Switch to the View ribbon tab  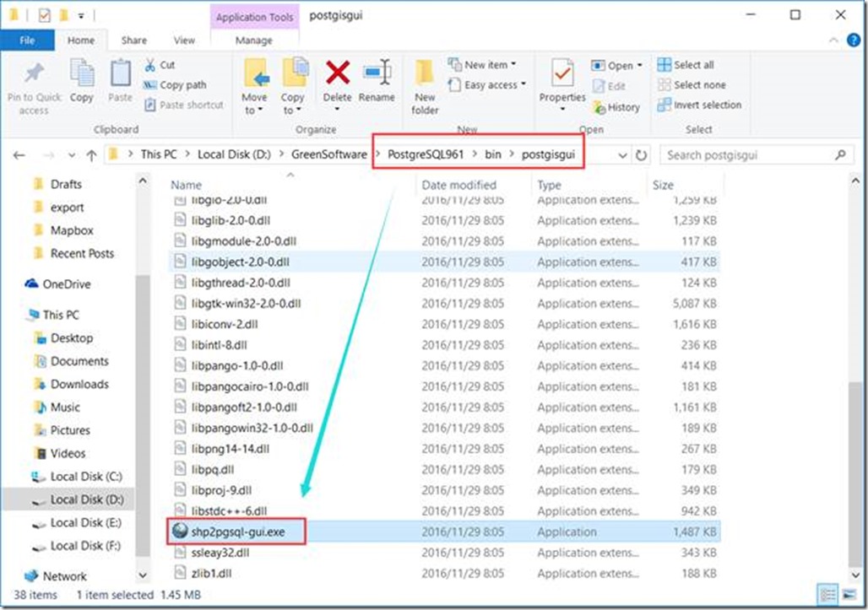click(x=184, y=40)
